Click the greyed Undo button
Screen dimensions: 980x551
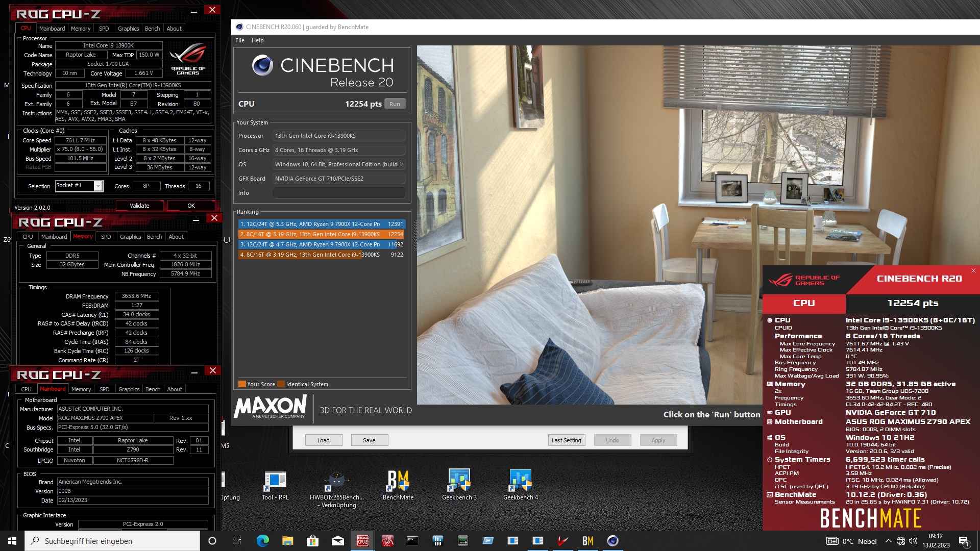(612, 440)
